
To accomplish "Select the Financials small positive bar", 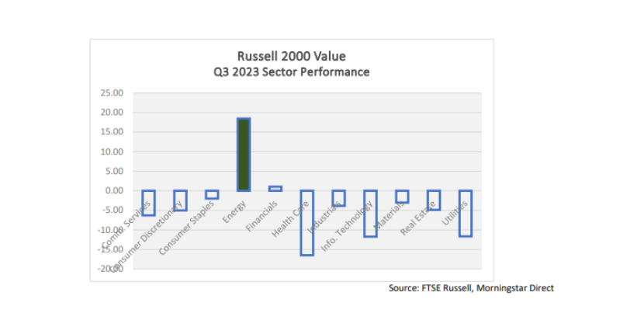I will pyautogui.click(x=275, y=189).
